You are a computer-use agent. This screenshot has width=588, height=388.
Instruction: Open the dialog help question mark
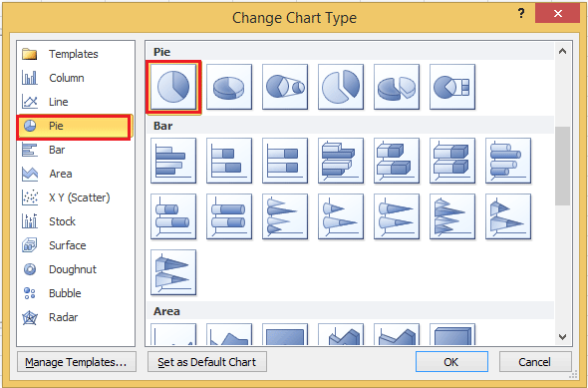(521, 14)
